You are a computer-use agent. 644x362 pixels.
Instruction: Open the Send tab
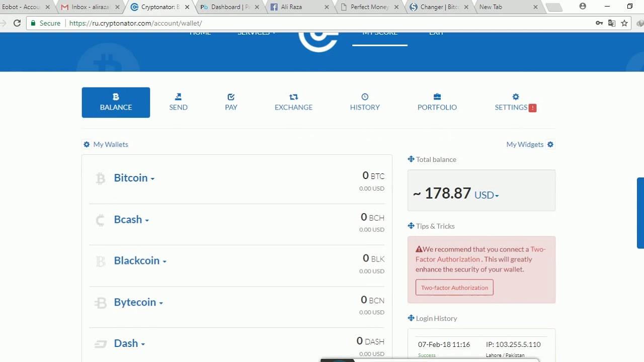coord(178,103)
